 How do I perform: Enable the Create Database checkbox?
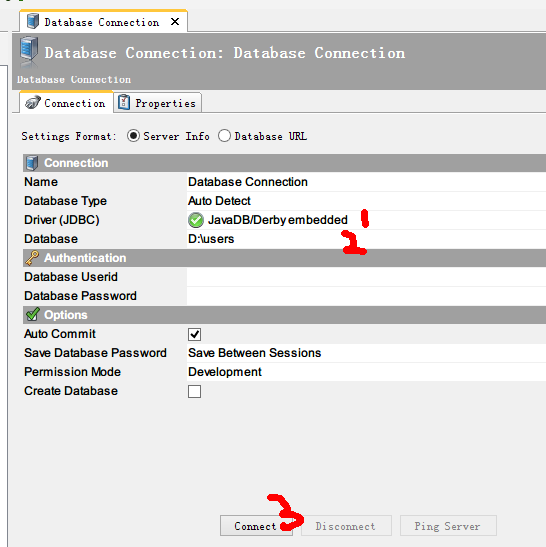click(x=194, y=391)
